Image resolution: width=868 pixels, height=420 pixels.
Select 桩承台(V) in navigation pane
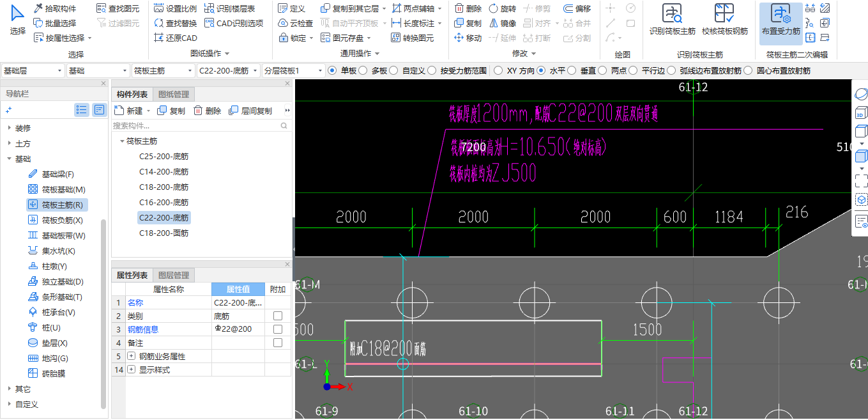click(x=52, y=313)
